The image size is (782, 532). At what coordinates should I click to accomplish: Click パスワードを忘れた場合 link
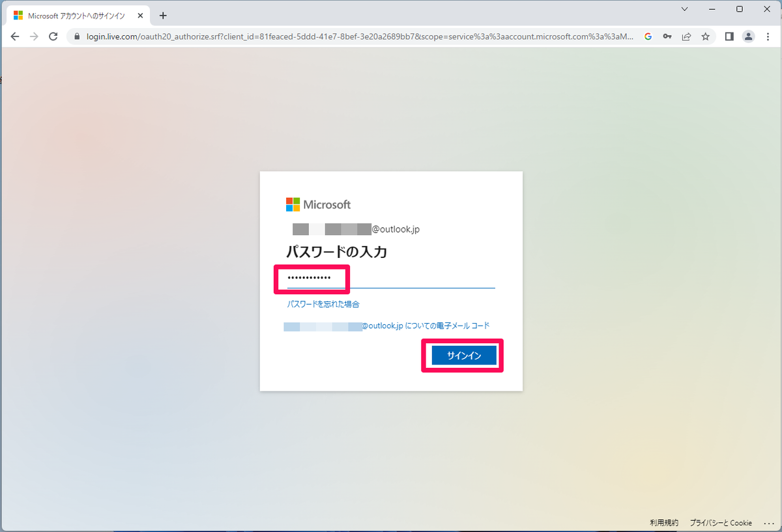pyautogui.click(x=323, y=304)
